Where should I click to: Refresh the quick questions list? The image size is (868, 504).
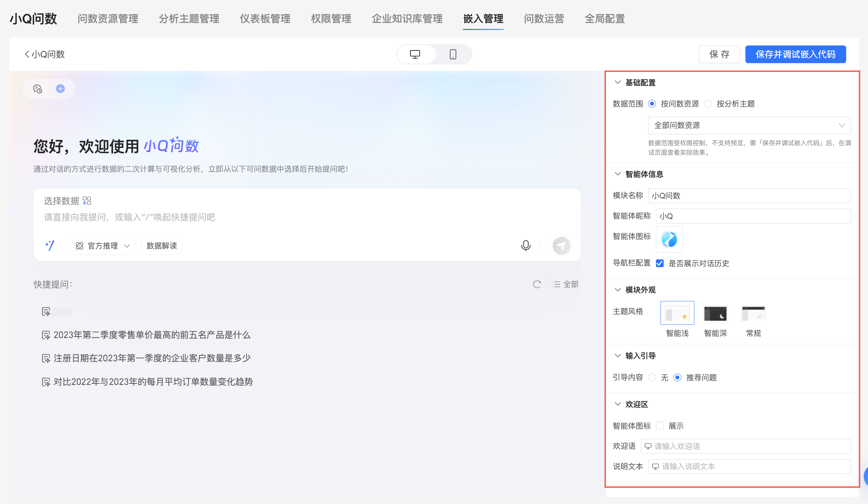point(537,284)
